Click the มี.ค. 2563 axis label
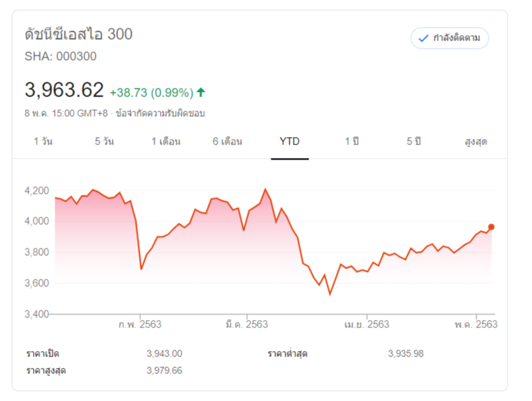Screen dimensions: 532x401 [246, 324]
